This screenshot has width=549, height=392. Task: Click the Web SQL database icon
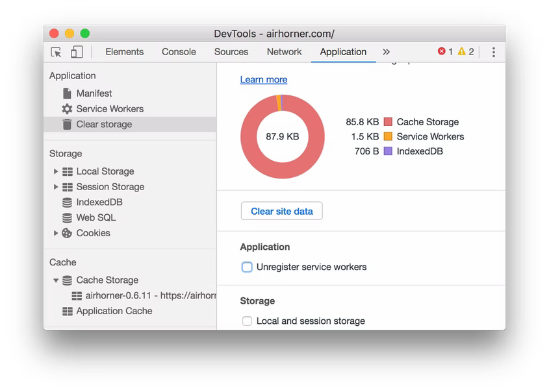(67, 217)
